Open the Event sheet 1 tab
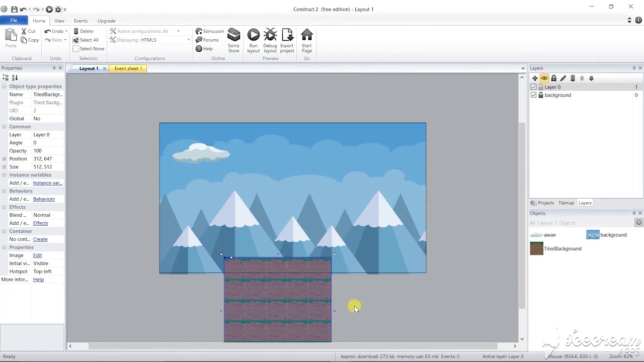Image resolution: width=644 pixels, height=362 pixels. (x=128, y=68)
